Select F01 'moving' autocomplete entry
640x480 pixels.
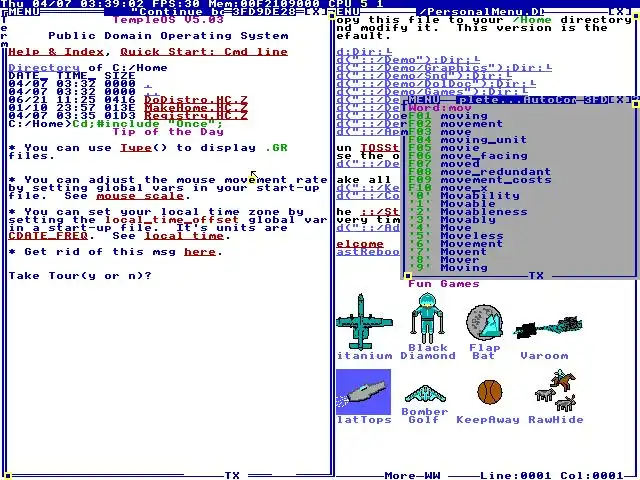(x=448, y=116)
